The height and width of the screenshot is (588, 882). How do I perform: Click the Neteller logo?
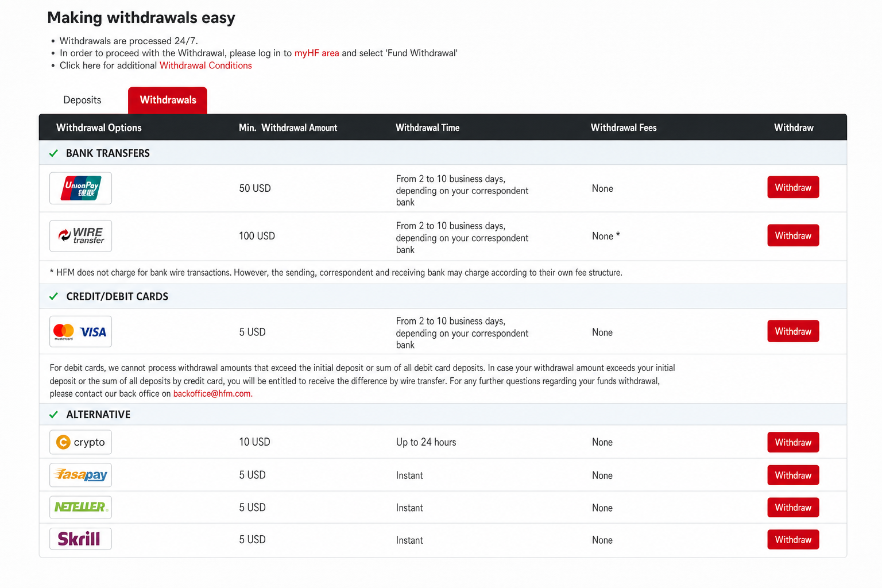tap(80, 507)
